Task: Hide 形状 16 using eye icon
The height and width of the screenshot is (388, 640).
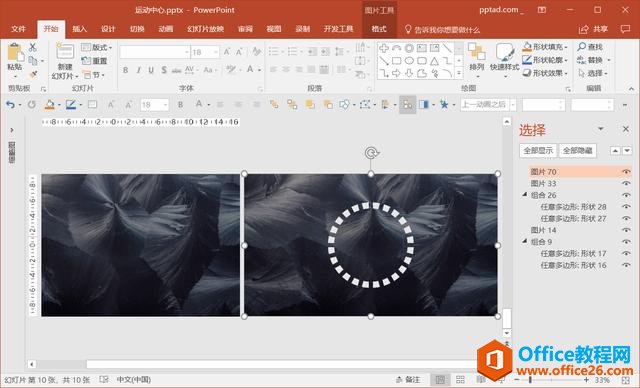Action: coord(626,265)
